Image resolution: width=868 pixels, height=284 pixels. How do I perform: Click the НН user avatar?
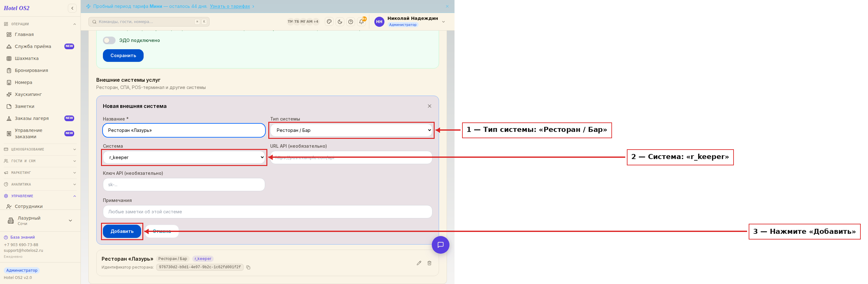[379, 21]
